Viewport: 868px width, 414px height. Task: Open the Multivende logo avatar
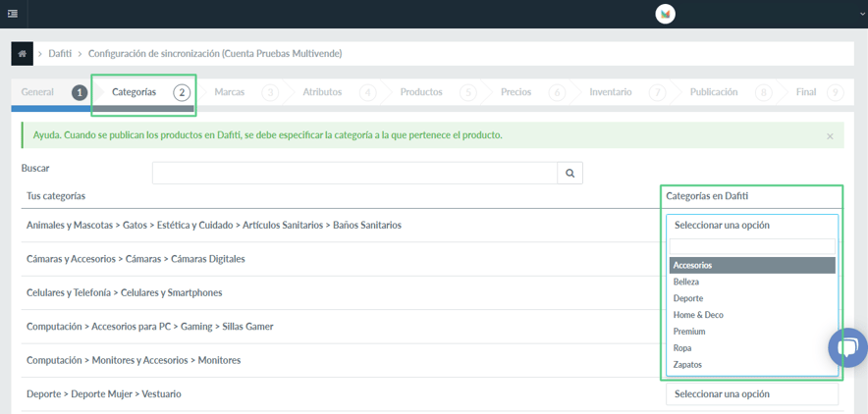pyautogui.click(x=665, y=14)
